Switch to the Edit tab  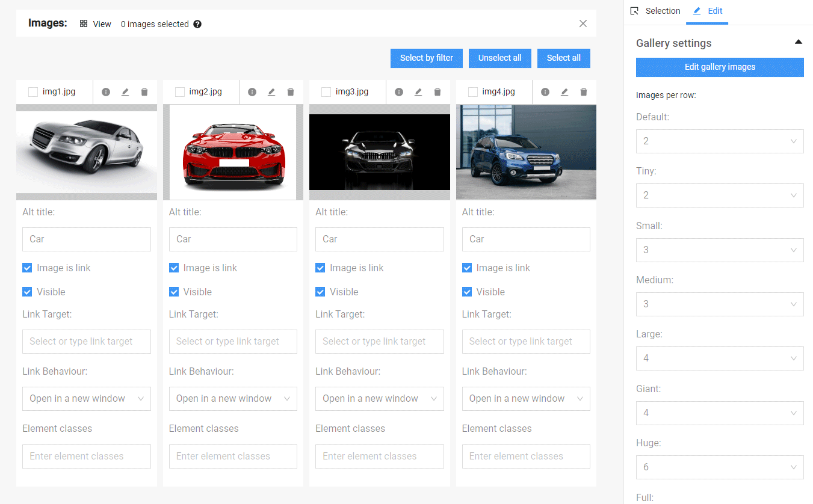(x=708, y=11)
